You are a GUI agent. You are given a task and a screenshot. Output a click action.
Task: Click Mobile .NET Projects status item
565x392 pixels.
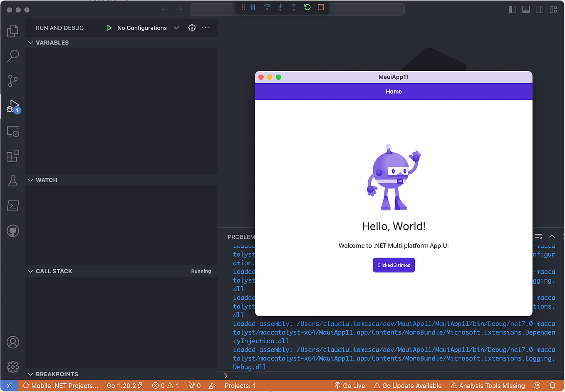pos(61,386)
